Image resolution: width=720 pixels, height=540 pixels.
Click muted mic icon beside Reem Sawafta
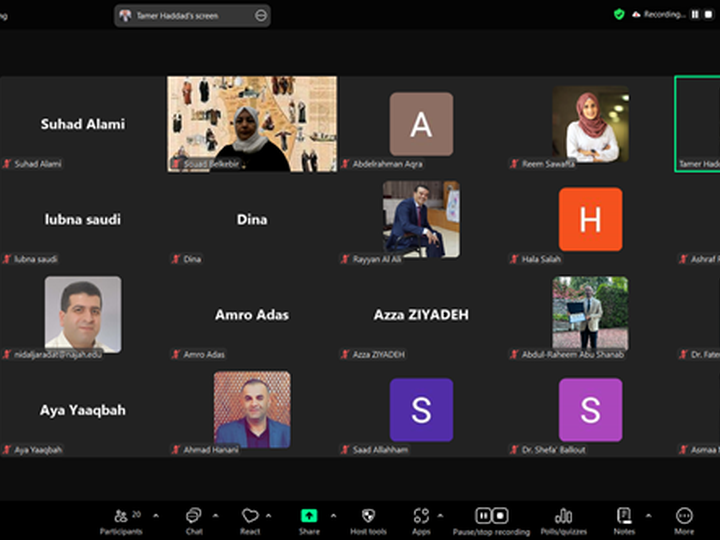click(514, 164)
